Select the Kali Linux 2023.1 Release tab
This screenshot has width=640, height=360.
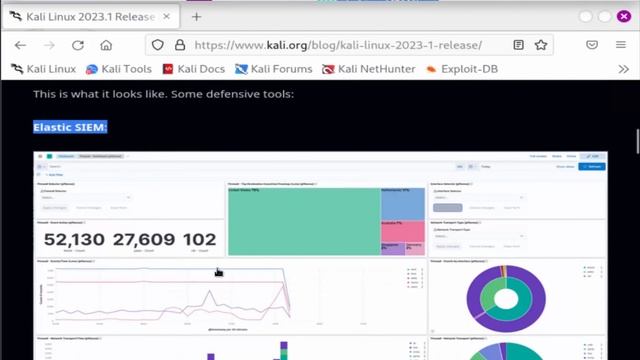click(x=91, y=17)
